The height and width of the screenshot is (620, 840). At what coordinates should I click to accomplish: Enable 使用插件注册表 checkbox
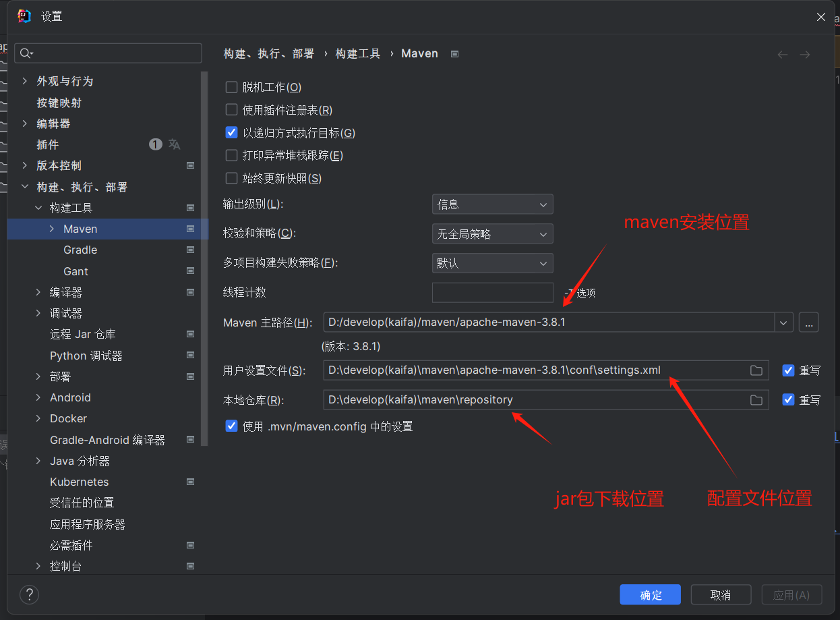click(x=231, y=110)
